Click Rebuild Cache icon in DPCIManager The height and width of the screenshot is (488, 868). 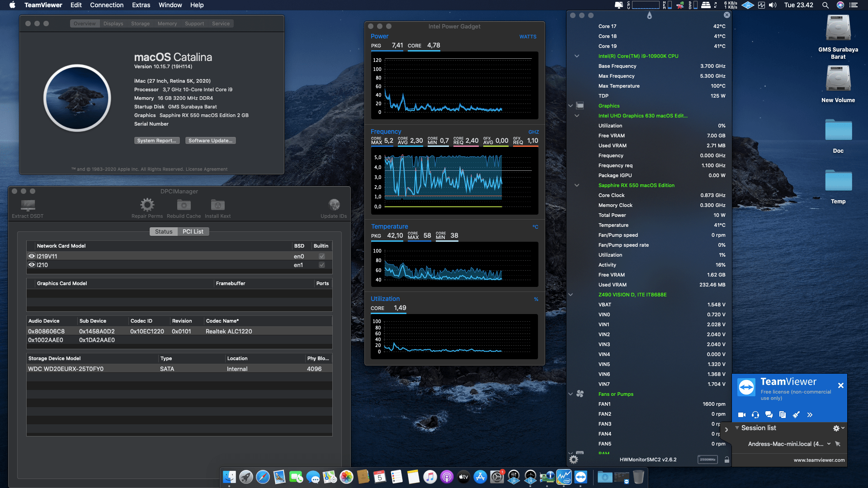point(184,205)
